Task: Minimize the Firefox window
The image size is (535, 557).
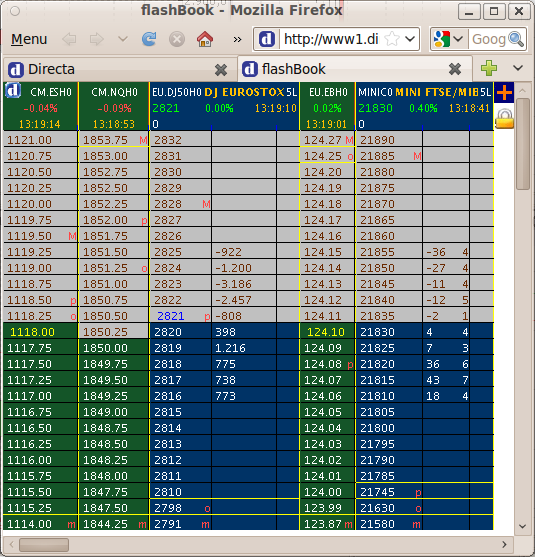Action: [x=469, y=11]
